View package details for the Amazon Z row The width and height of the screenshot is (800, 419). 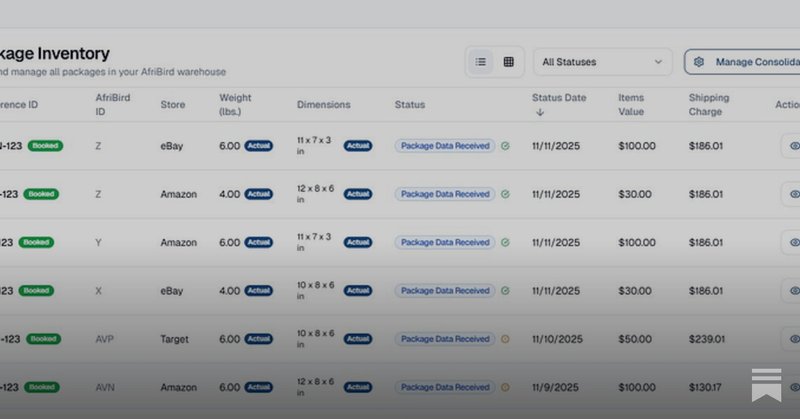791,194
